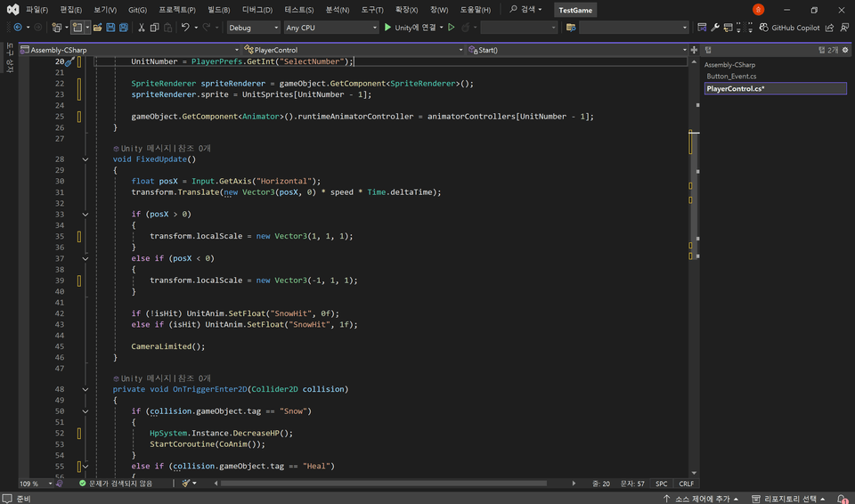This screenshot has width=855, height=504.
Task: Click the window icon left of the dotted toolbar icons
Action: tap(728, 28)
